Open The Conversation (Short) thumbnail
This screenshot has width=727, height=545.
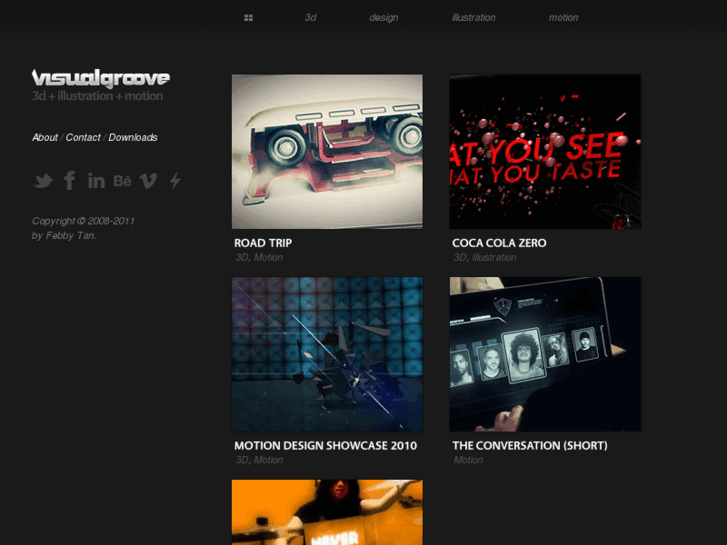coord(545,354)
